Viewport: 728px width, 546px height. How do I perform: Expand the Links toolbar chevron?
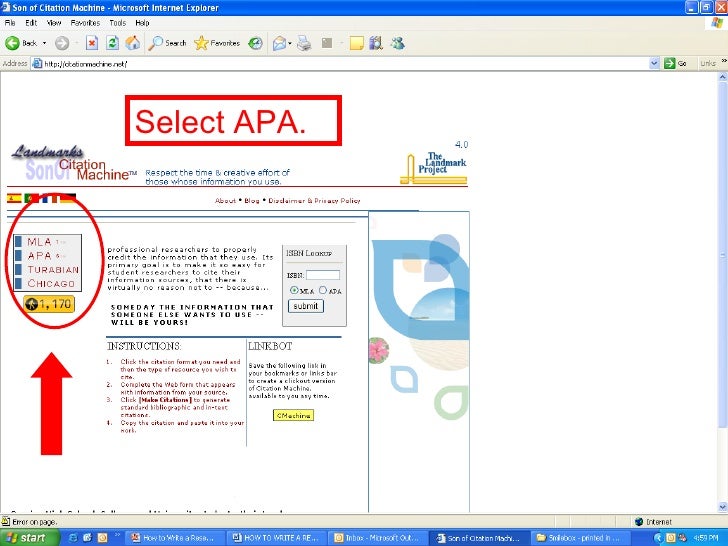pyautogui.click(x=723, y=61)
